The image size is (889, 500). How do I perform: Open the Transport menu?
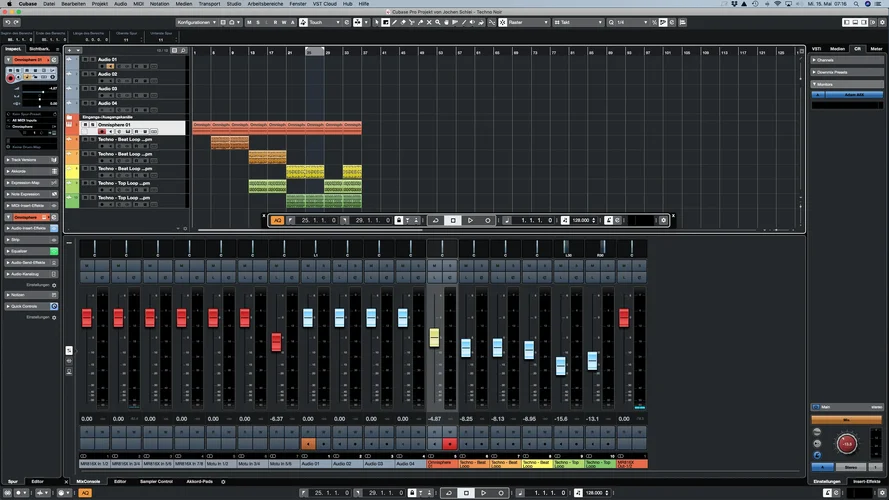[209, 4]
